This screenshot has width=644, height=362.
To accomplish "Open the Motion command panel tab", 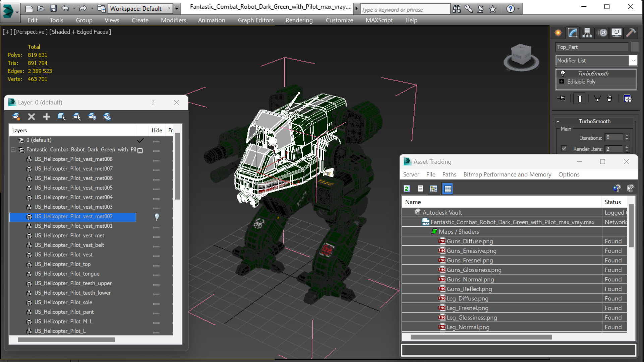I will 603,32.
